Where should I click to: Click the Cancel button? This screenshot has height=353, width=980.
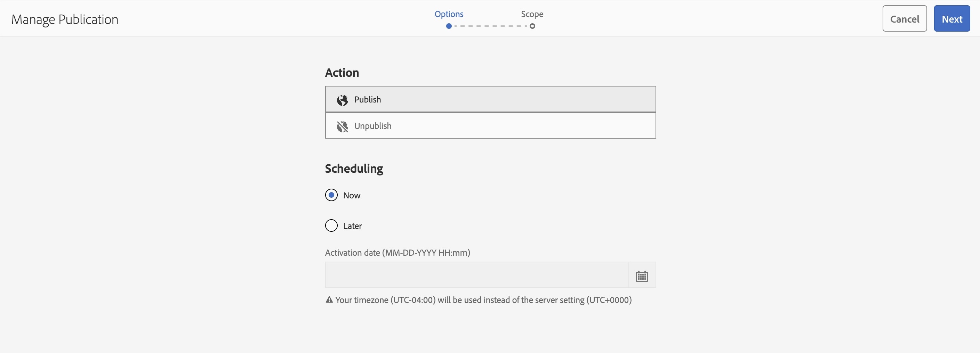click(x=904, y=19)
